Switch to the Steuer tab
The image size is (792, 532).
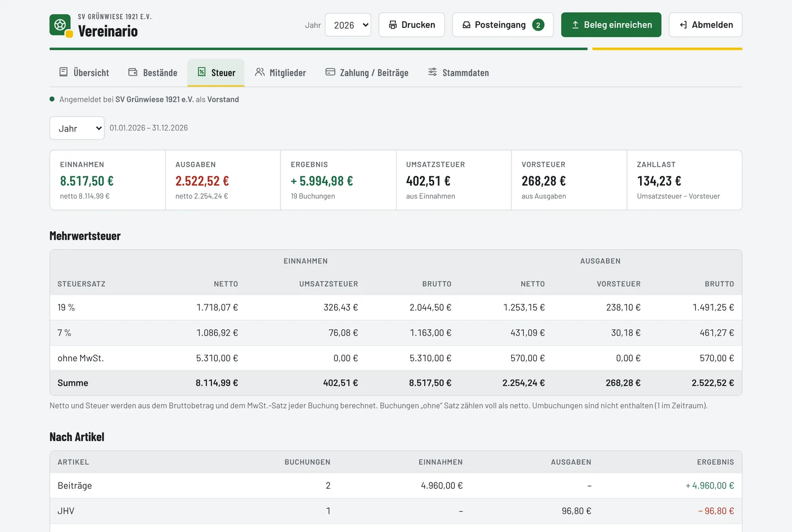216,73
